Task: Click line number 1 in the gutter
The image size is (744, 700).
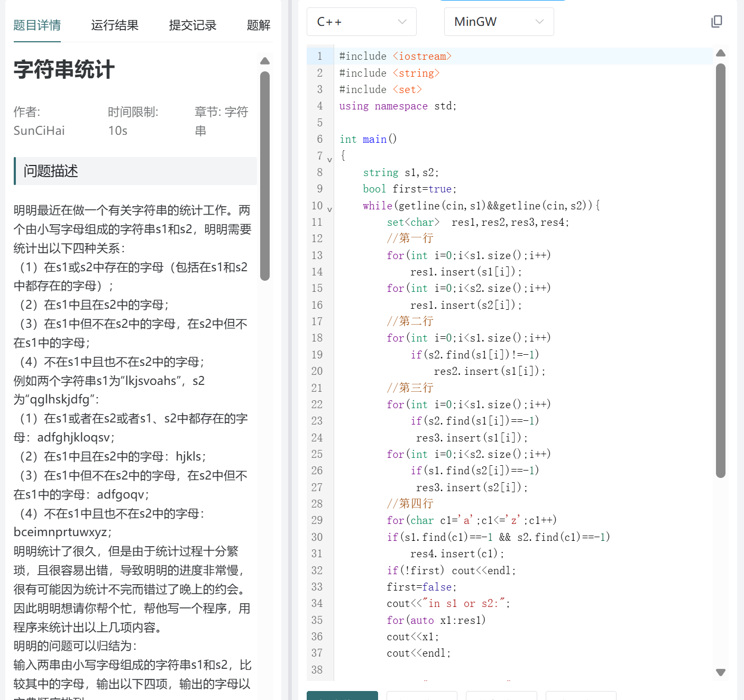Action: (x=319, y=56)
